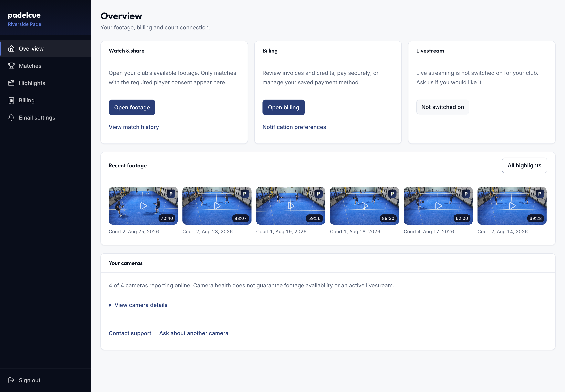Screen dimensions: 565x392
Task: Click the P badge on the 59:56 thumbnail
Action: (318, 193)
